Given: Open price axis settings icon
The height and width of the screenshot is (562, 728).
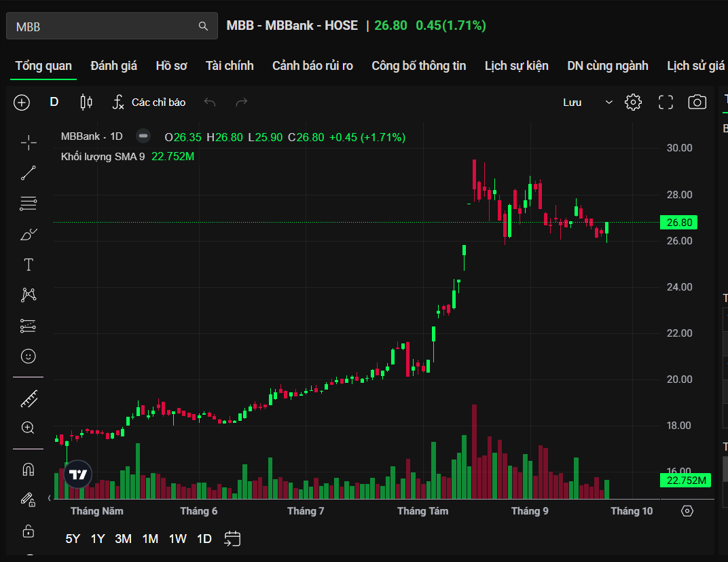Looking at the screenshot, I should point(687,511).
